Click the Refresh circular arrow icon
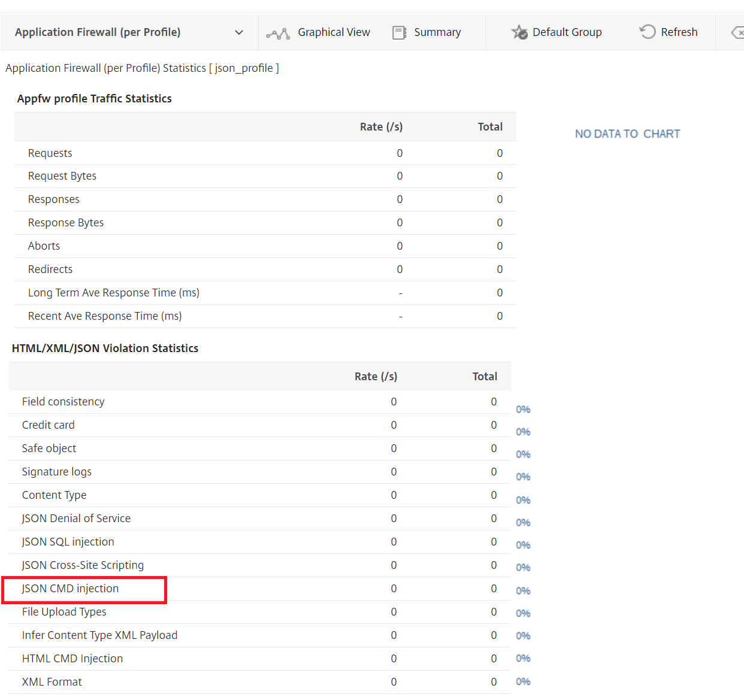 click(648, 32)
